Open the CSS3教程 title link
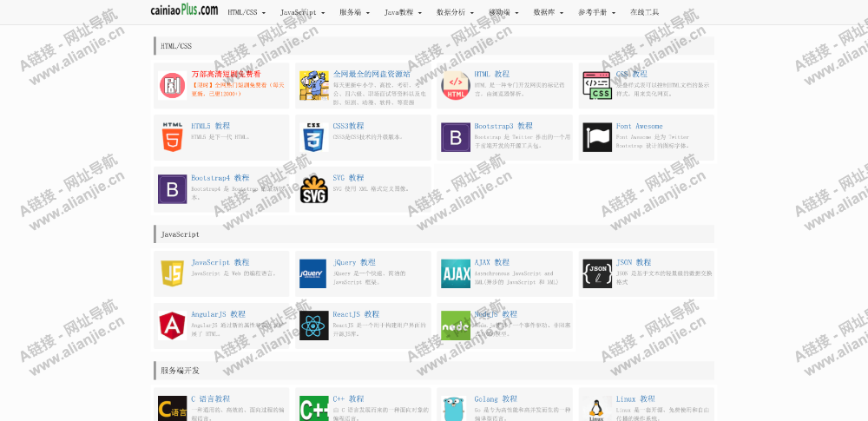The height and width of the screenshot is (421, 868). pos(348,127)
